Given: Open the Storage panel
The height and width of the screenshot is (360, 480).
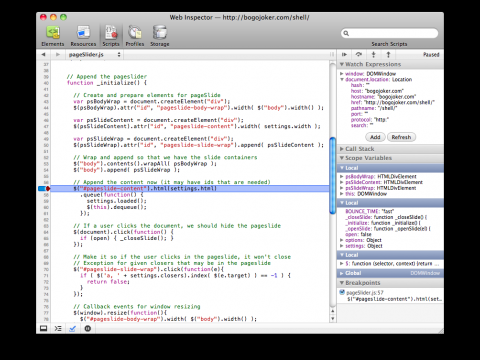Looking at the screenshot, I should [x=160, y=36].
